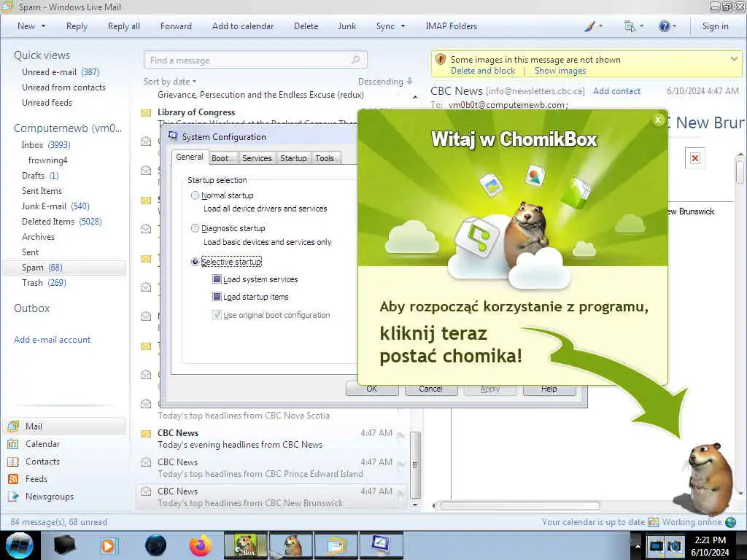The height and width of the screenshot is (560, 747).
Task: Click the preview pane horizontal scrollbar
Action: point(519,506)
